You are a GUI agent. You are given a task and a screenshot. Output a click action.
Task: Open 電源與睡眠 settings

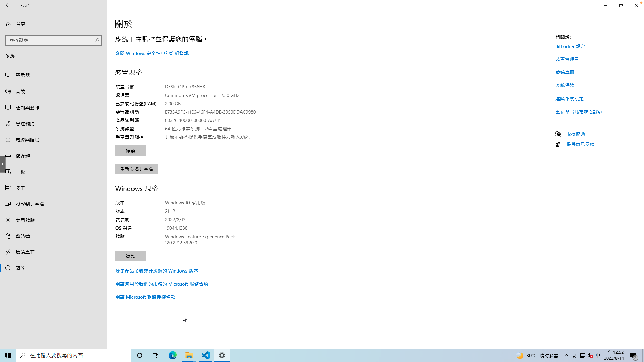pos(54,140)
